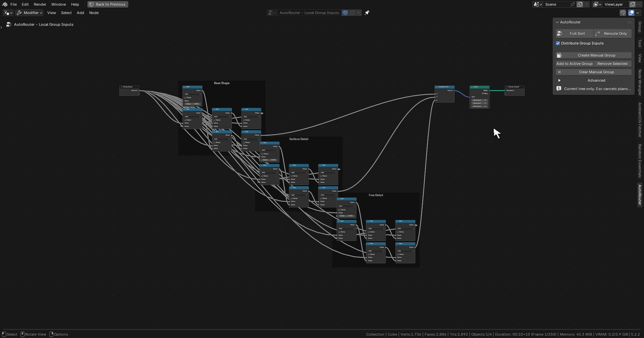This screenshot has height=338, width=644.
Task: Click the Remove Selected button
Action: [x=612, y=63]
